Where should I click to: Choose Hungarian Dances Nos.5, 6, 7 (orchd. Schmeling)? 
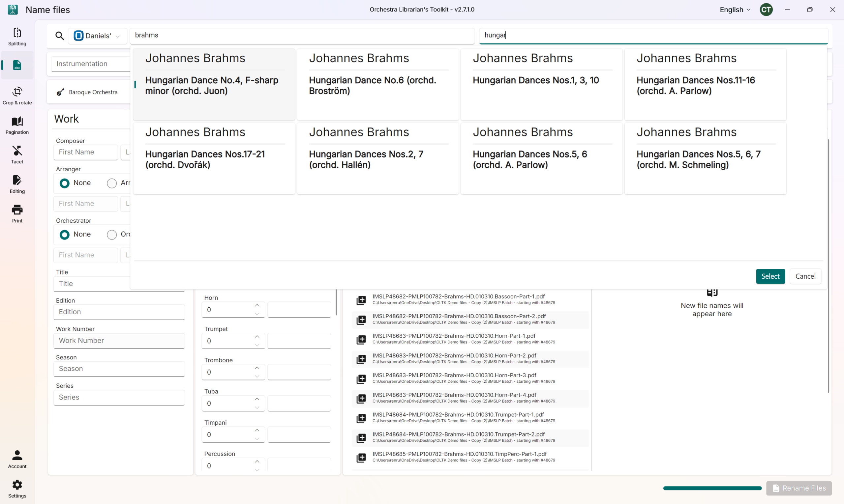[x=705, y=158]
